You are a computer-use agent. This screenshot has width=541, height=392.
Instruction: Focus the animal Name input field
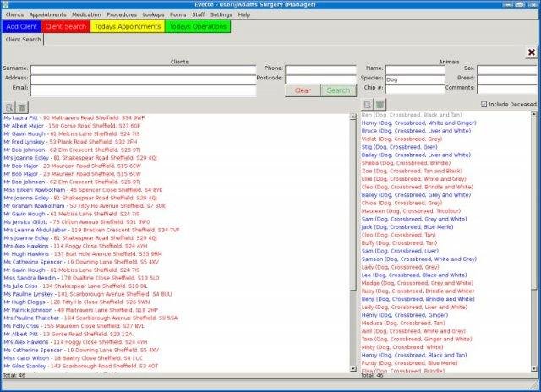[x=415, y=69]
